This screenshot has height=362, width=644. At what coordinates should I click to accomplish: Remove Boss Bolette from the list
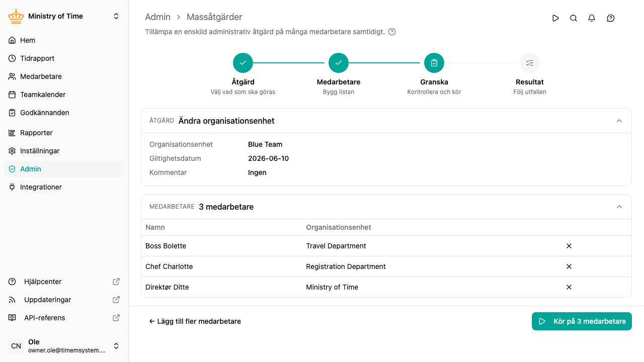pos(569,246)
